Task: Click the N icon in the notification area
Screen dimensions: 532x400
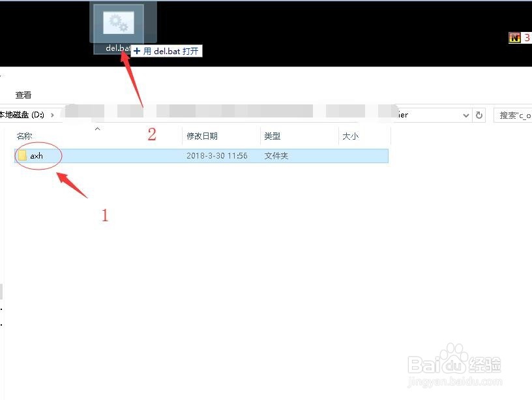Action: tap(514, 38)
